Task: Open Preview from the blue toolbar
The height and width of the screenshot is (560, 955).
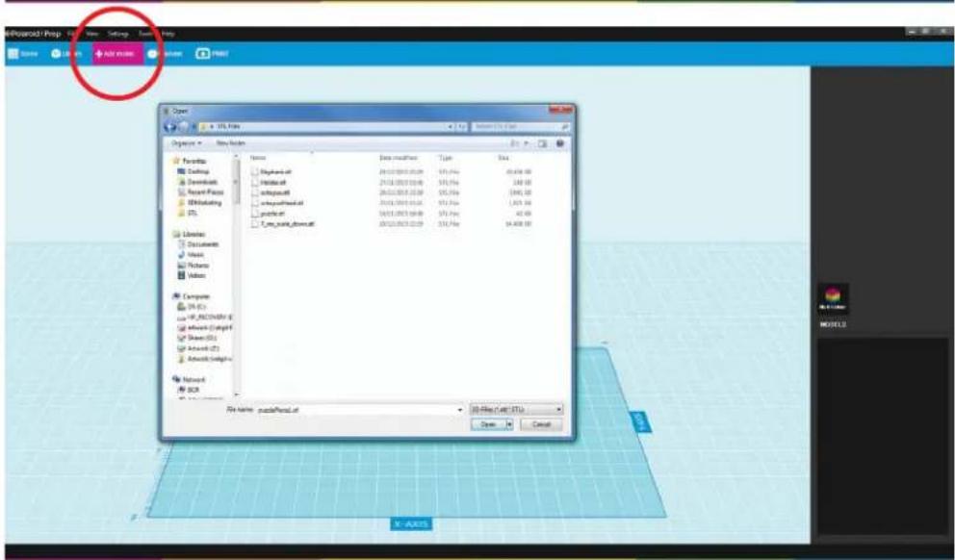Action: point(165,54)
